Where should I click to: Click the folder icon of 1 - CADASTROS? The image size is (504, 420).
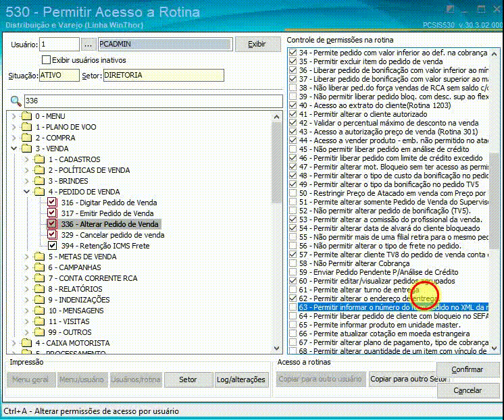pyautogui.click(x=39, y=159)
